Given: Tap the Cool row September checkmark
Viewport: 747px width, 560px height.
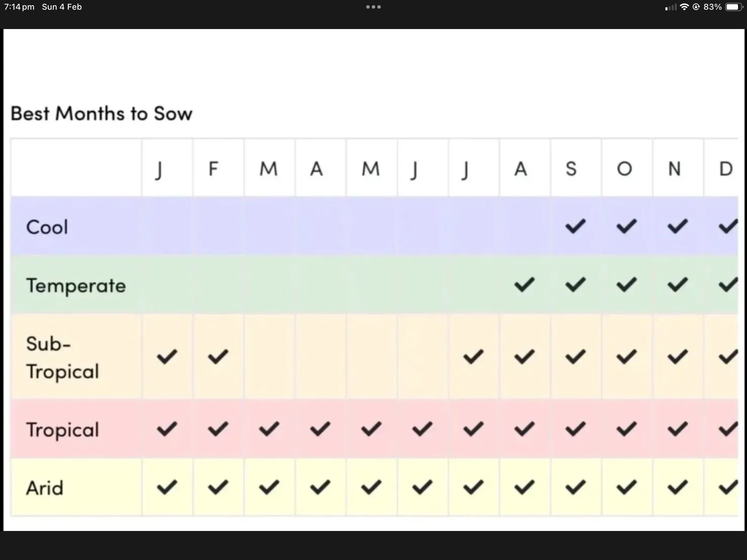Looking at the screenshot, I should point(575,226).
